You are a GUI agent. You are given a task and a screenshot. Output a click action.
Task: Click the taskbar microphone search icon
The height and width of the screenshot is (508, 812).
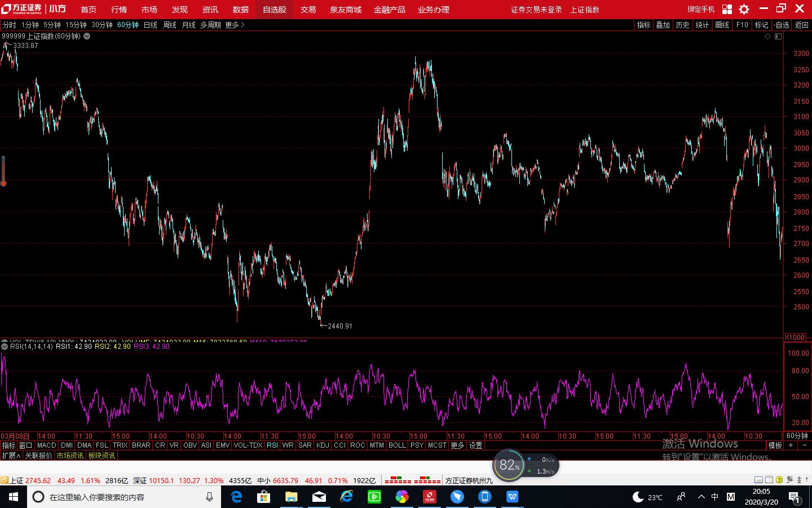(x=209, y=497)
